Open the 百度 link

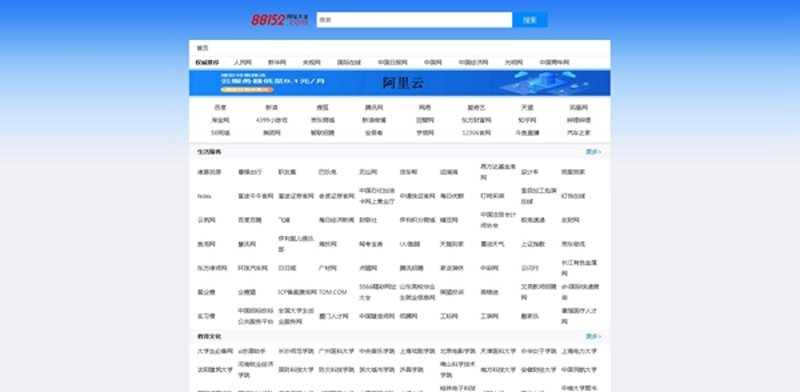pyautogui.click(x=220, y=108)
